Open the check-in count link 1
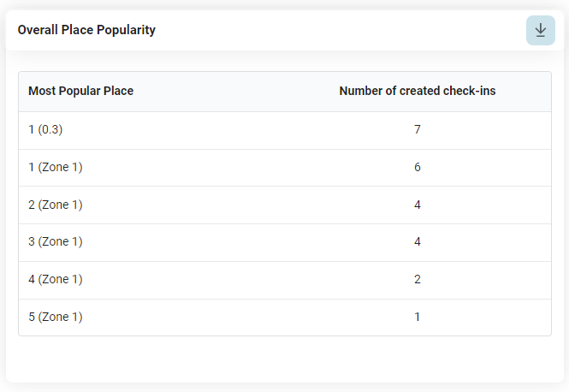 (418, 317)
